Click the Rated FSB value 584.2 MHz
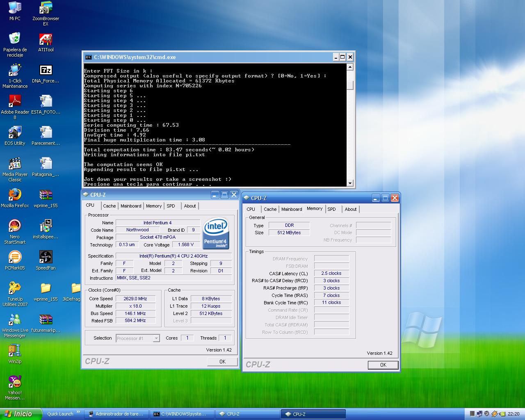The height and width of the screenshot is (420, 525). (135, 321)
